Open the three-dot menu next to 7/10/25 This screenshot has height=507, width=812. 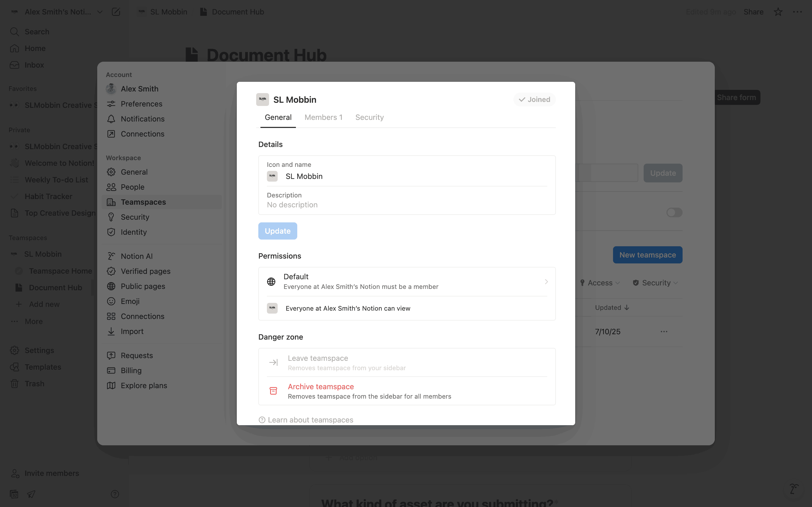664,332
